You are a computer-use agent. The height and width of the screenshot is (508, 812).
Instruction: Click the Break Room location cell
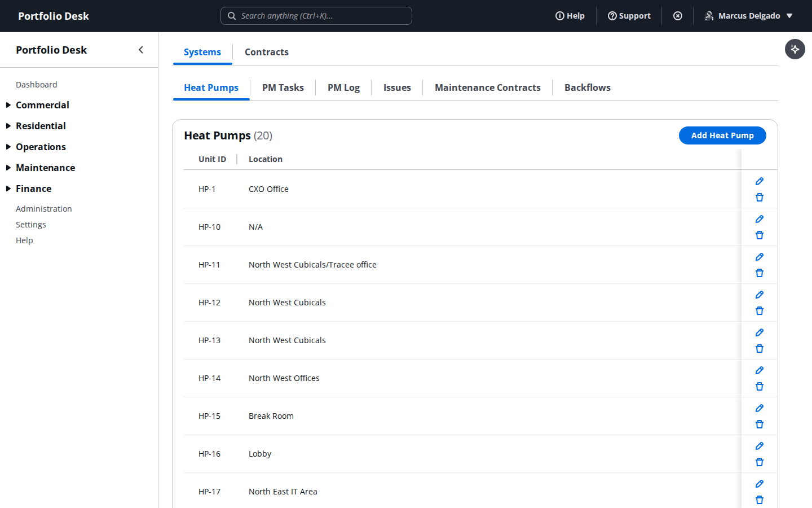(x=271, y=416)
